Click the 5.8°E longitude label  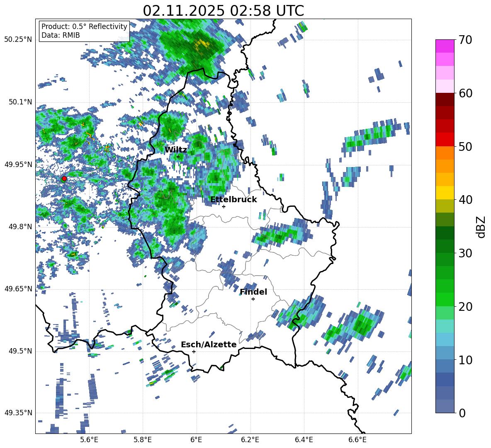143,440
